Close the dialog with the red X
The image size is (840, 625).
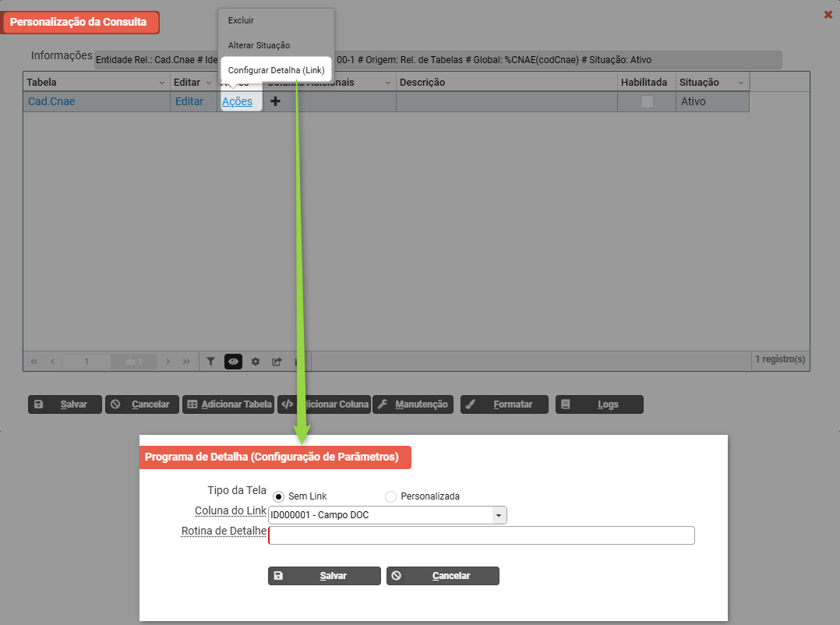tap(828, 15)
